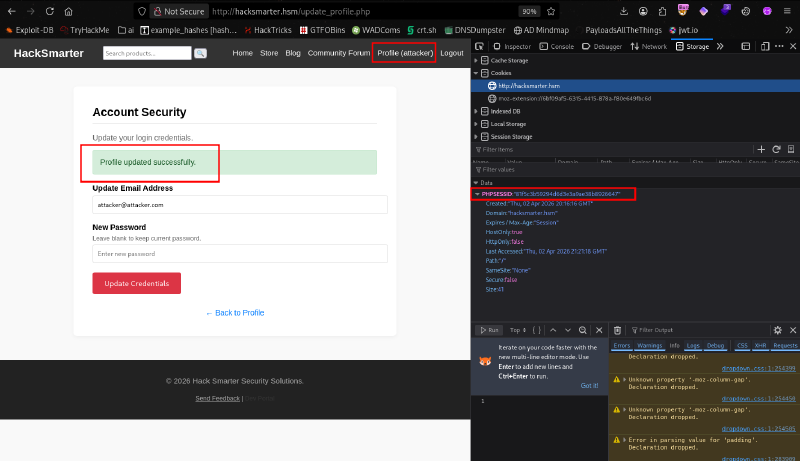
Task: Open the Community Forum nav item
Action: point(339,53)
